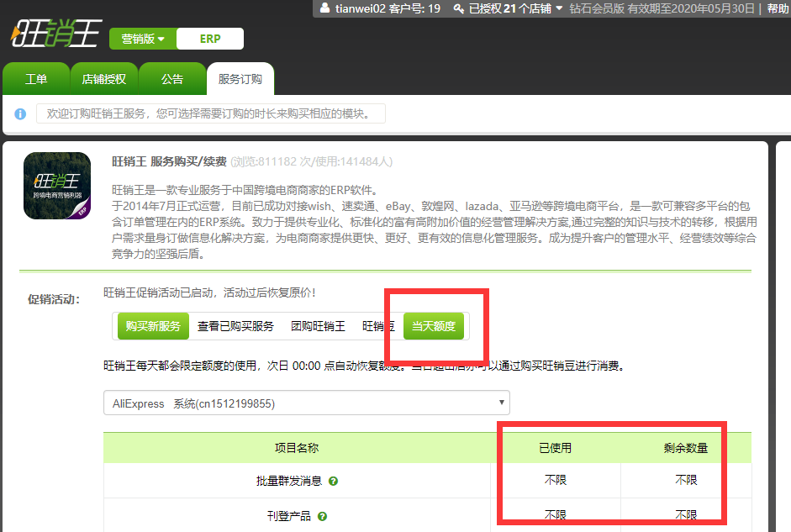
Task: Open the AliExpress 系统 store select box
Action: pos(307,403)
